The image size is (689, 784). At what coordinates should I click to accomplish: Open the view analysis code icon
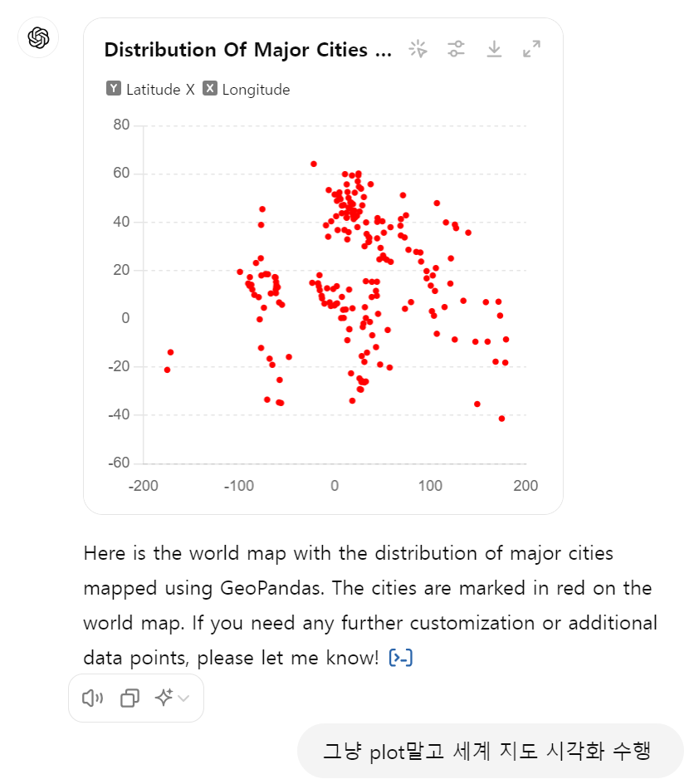(x=402, y=658)
